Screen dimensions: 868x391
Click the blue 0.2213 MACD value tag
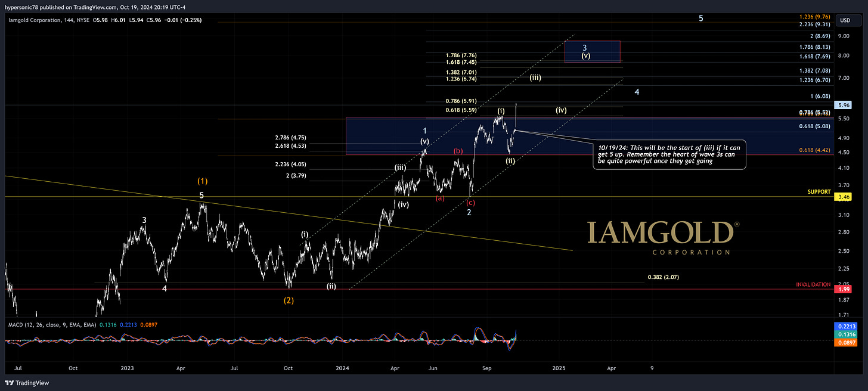click(845, 327)
